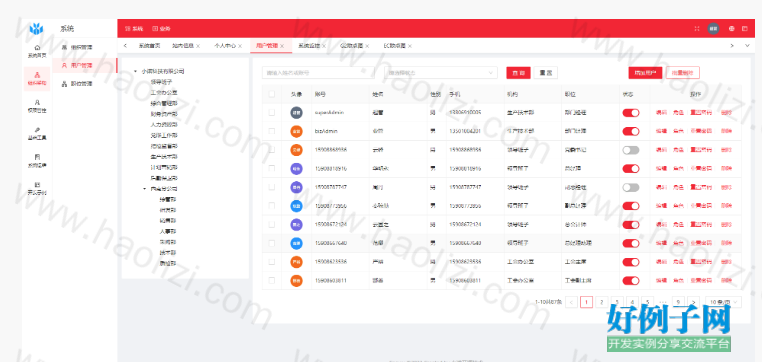Viewport: 762px width, 362px height.
Task: Click 编辑 for bizAdmin
Action: click(661, 131)
